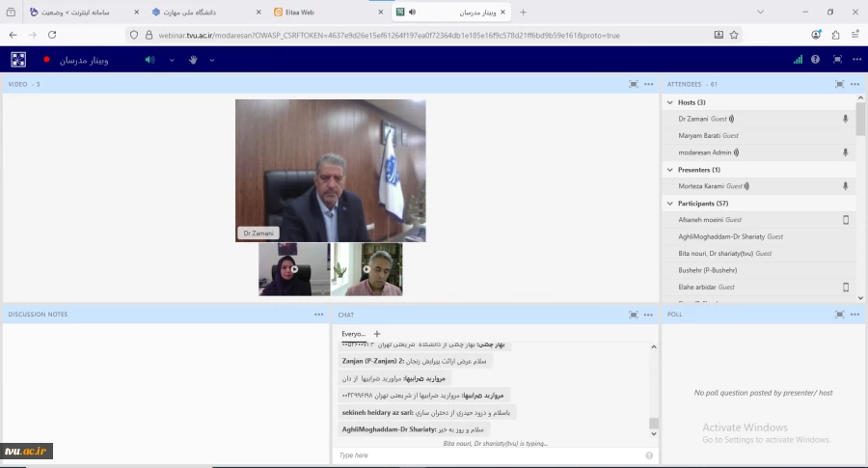The width and height of the screenshot is (868, 468).
Task: Click the chat Type here input field
Action: pos(490,455)
